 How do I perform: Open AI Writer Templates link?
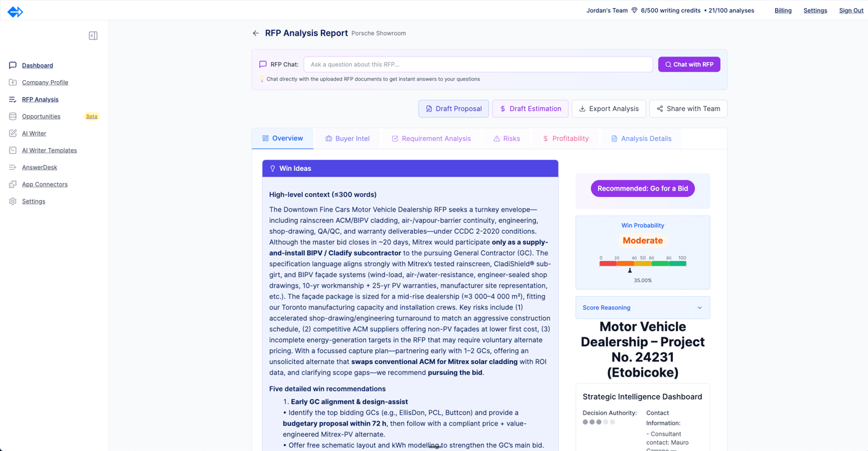point(50,151)
